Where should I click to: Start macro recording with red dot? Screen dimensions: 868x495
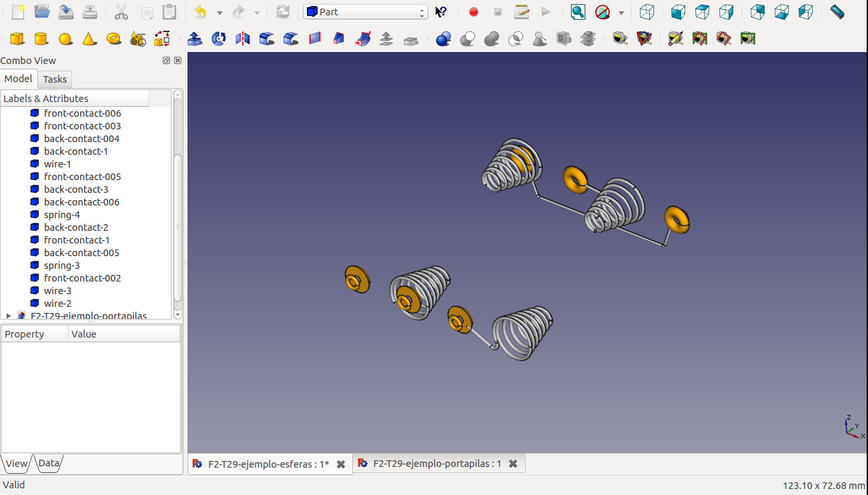pyautogui.click(x=474, y=12)
